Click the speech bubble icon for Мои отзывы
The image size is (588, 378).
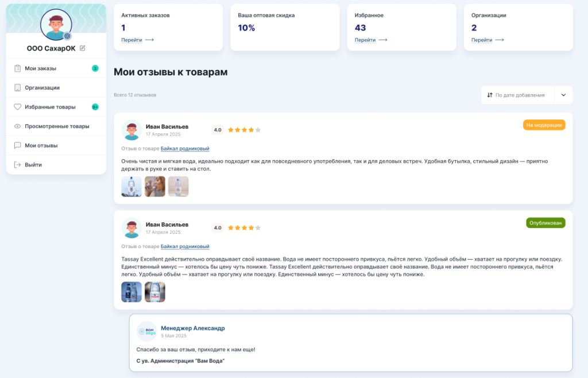click(17, 145)
